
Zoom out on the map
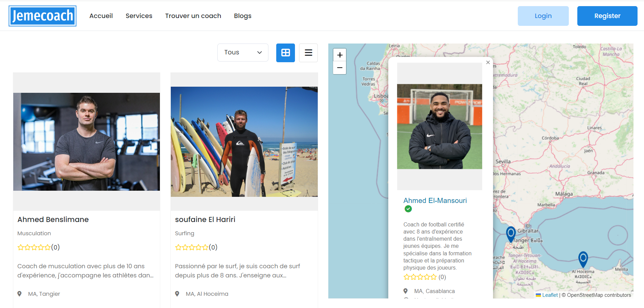click(340, 68)
